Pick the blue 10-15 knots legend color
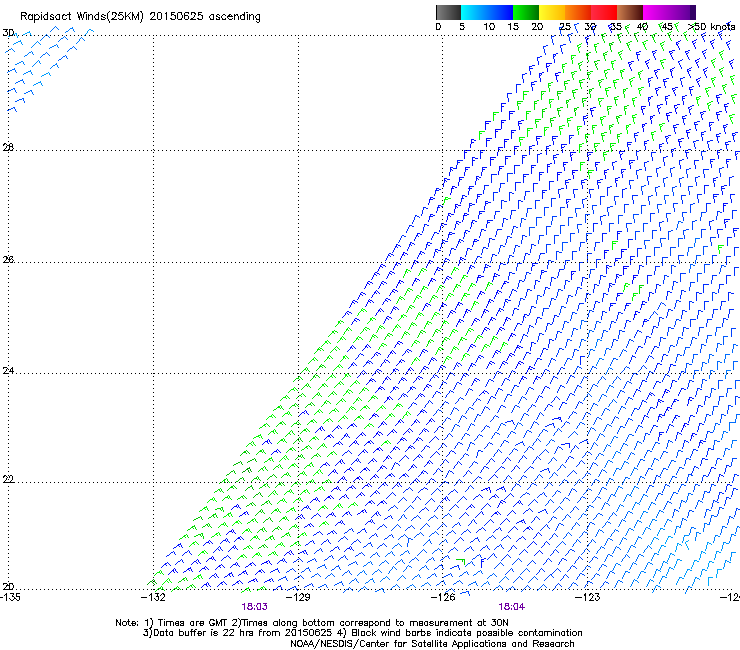 point(500,12)
